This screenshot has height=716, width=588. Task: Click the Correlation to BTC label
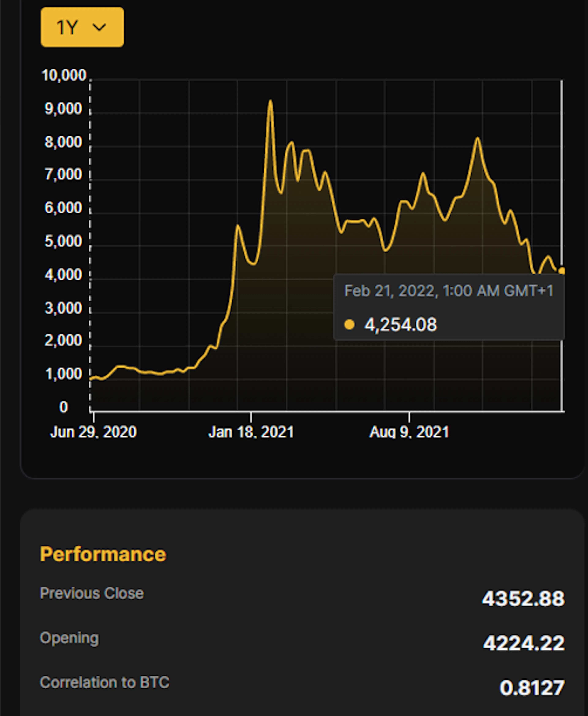click(105, 682)
